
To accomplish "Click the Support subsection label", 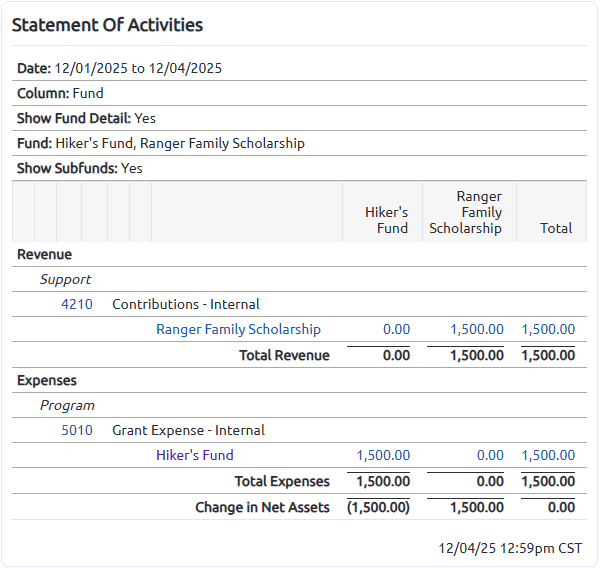I will tap(66, 279).
